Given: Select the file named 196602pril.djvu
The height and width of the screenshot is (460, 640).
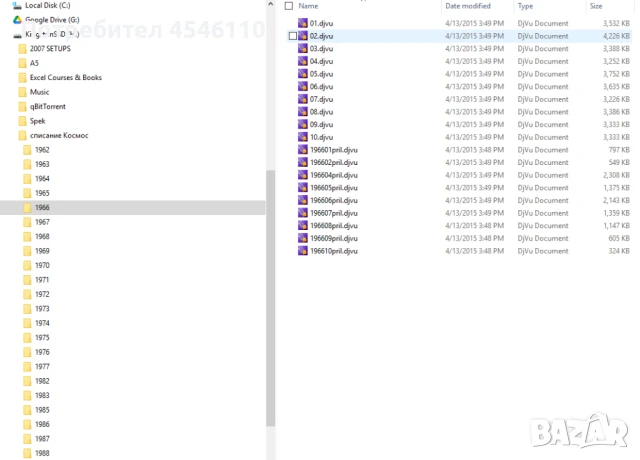Looking at the screenshot, I should (x=334, y=162).
